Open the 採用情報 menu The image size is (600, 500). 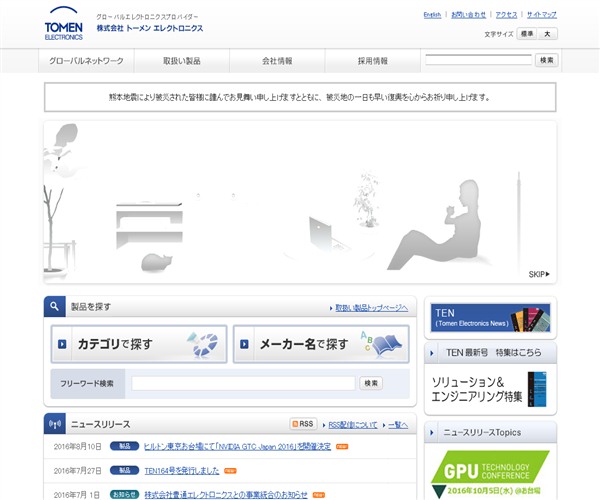point(372,61)
